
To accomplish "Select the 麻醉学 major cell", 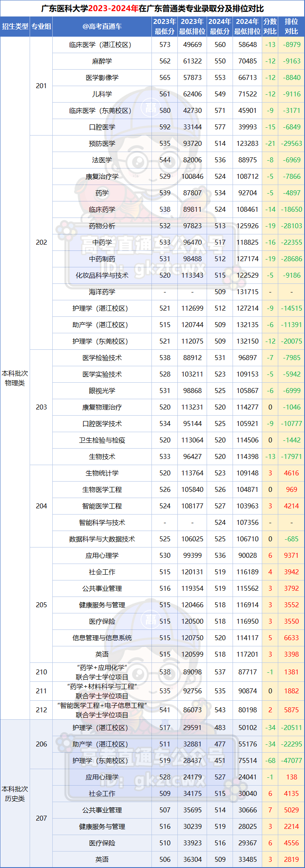I will [102, 61].
